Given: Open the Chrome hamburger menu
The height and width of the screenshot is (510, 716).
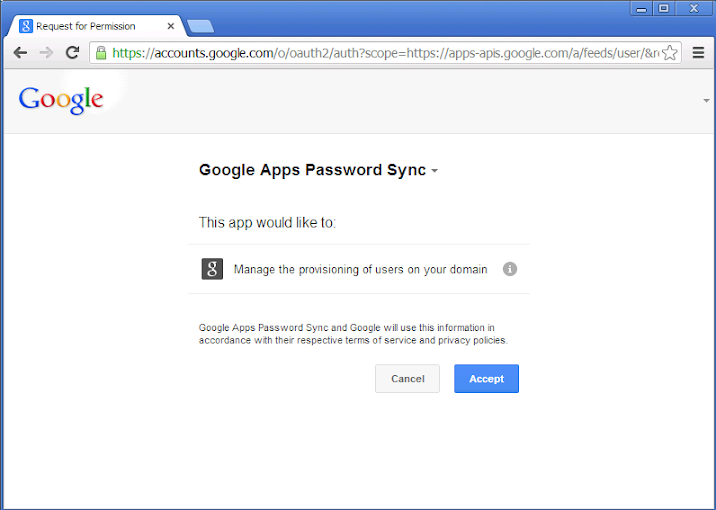Looking at the screenshot, I should [x=699, y=53].
